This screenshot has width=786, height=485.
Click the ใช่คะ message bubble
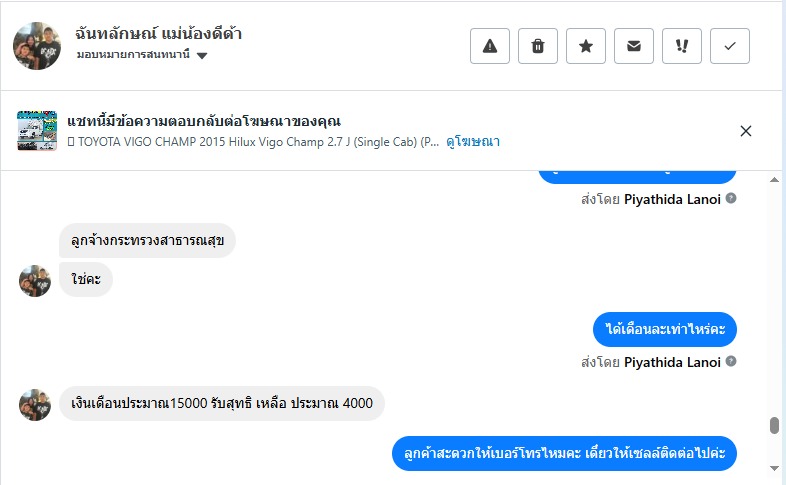click(x=86, y=279)
